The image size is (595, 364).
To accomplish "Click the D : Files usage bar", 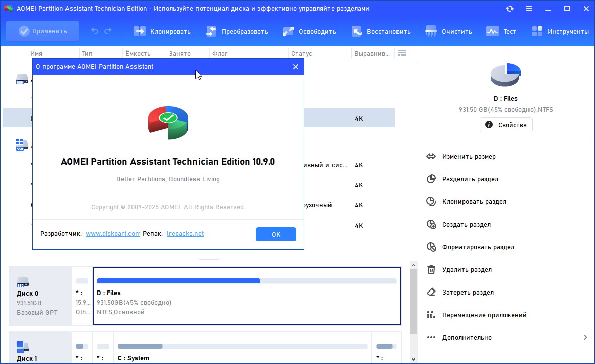I will (x=247, y=281).
